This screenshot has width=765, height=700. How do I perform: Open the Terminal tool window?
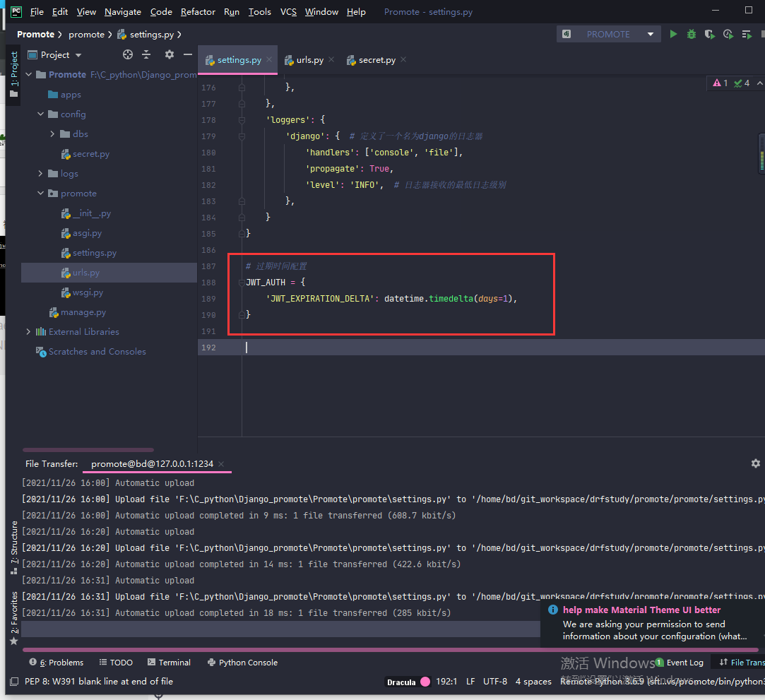coord(170,663)
